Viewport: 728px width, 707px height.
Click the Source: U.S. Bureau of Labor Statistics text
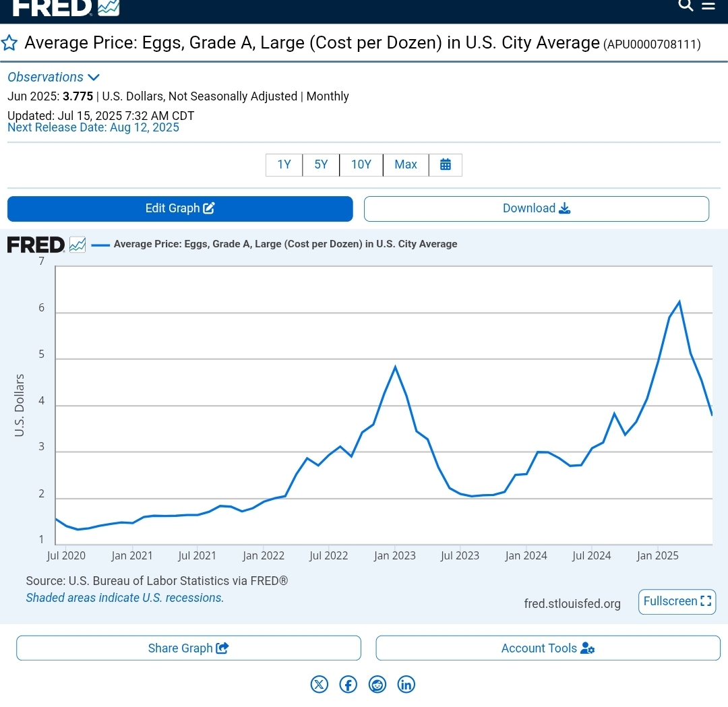click(x=157, y=581)
